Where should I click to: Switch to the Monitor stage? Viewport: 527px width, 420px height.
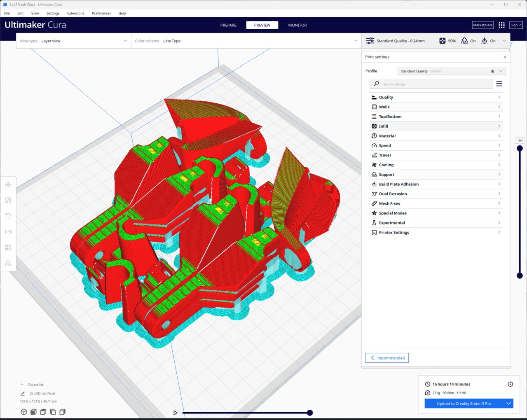(297, 25)
